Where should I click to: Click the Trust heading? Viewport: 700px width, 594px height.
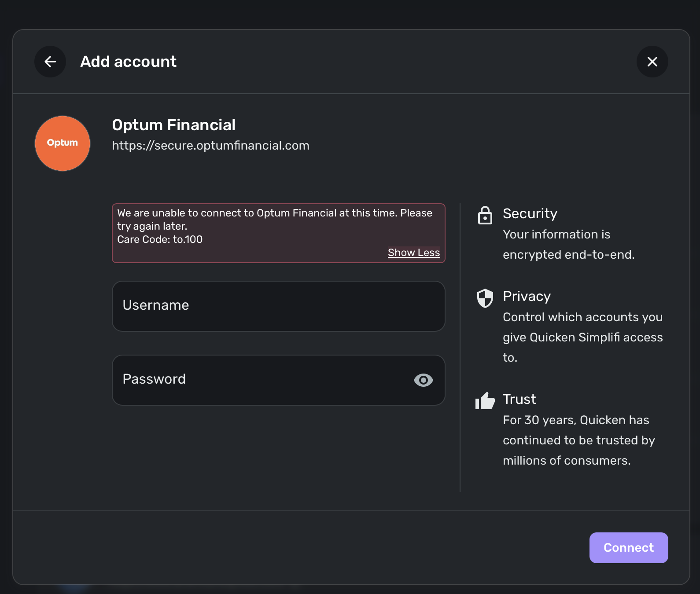tap(519, 399)
